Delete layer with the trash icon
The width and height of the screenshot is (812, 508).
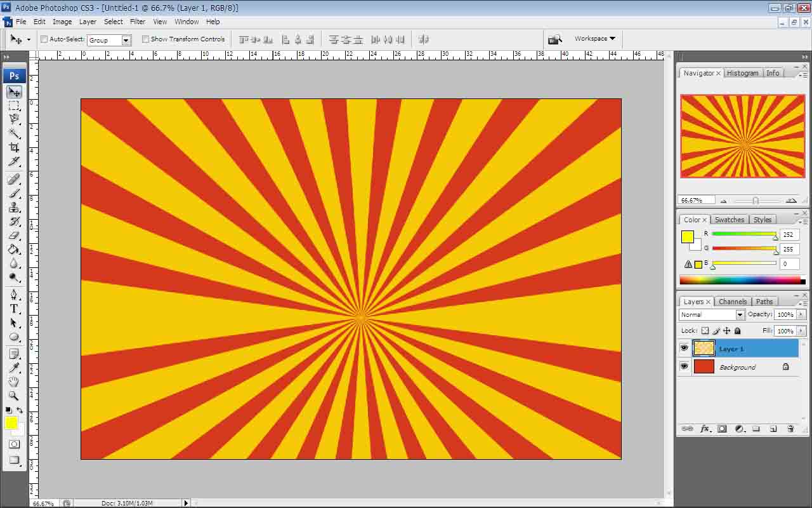coord(790,429)
